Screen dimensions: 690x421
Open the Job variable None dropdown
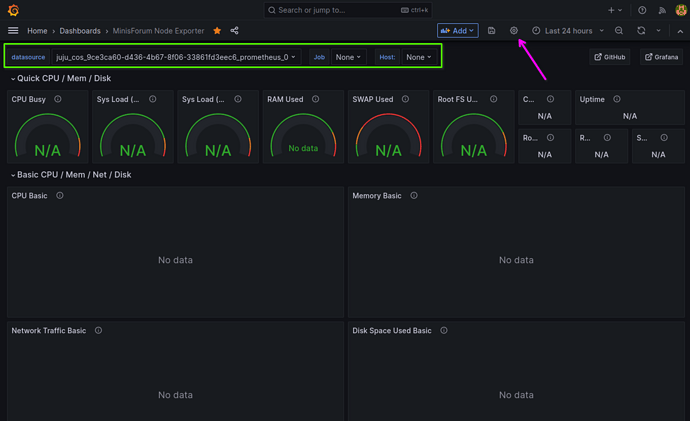pos(348,57)
